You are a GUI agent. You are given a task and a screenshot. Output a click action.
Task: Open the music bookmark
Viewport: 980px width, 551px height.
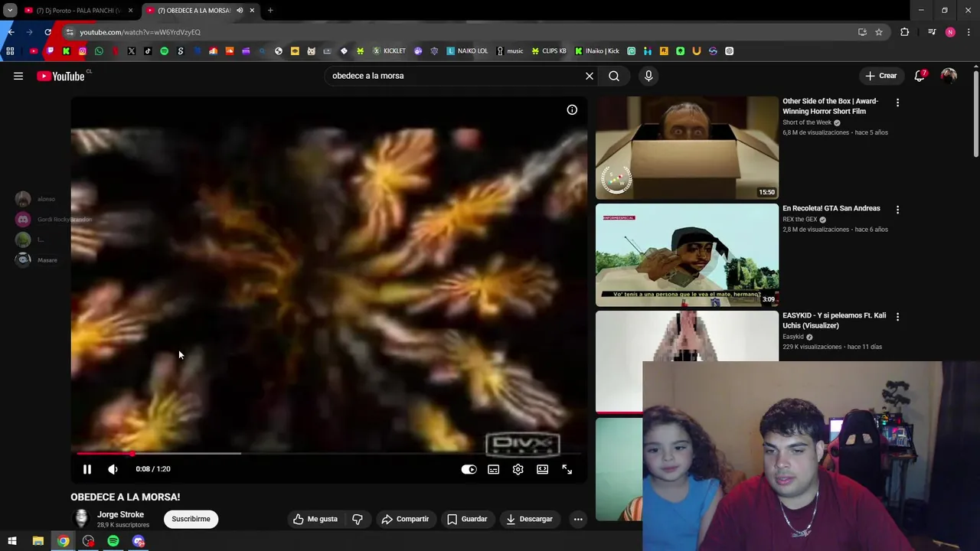coord(510,51)
